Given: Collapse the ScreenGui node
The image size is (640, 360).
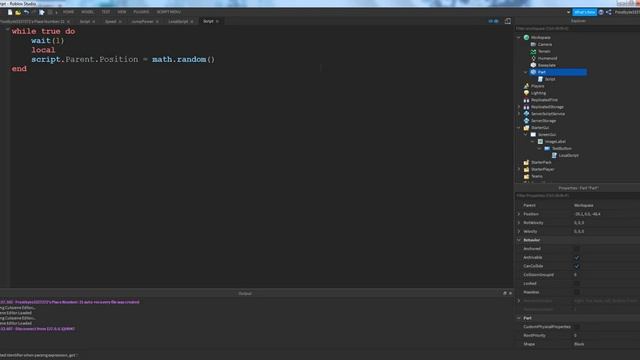Looking at the screenshot, I should tap(526, 135).
